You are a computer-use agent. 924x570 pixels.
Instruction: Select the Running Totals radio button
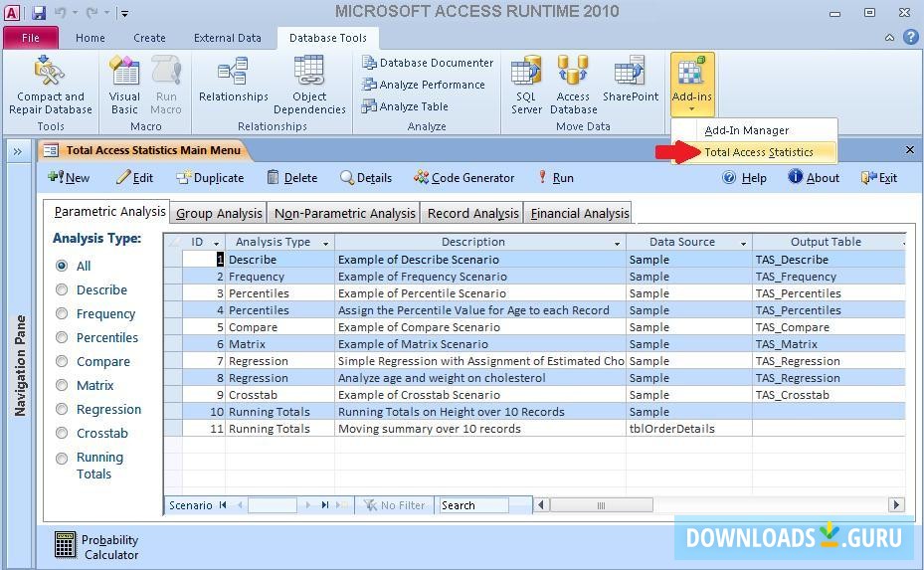62,458
